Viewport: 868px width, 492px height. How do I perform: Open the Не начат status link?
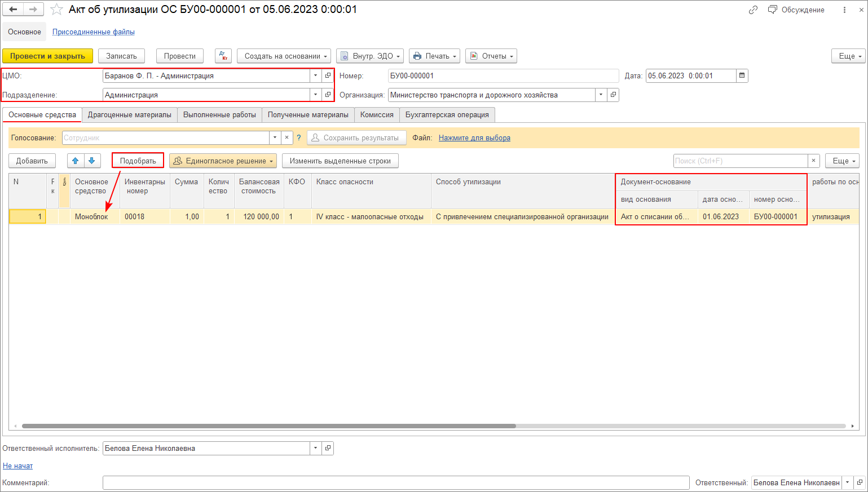click(x=17, y=466)
